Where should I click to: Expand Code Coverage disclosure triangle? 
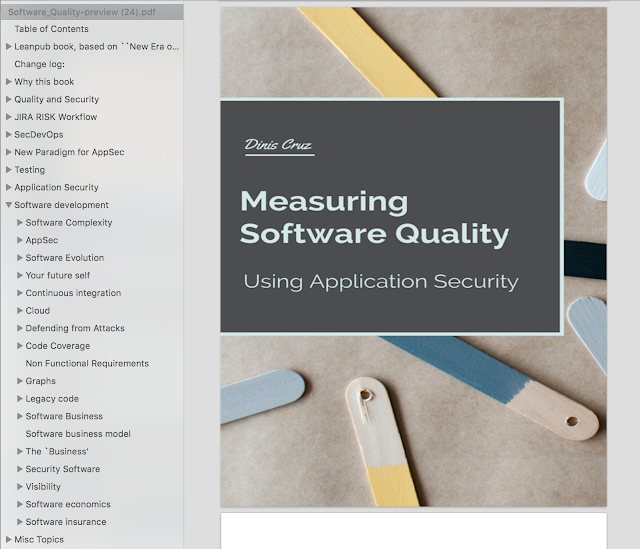tap(19, 346)
